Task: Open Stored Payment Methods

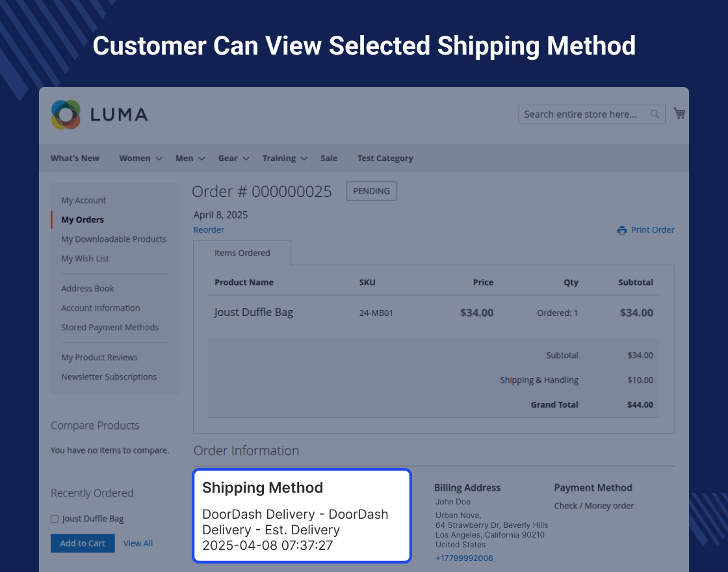Action: click(x=110, y=328)
